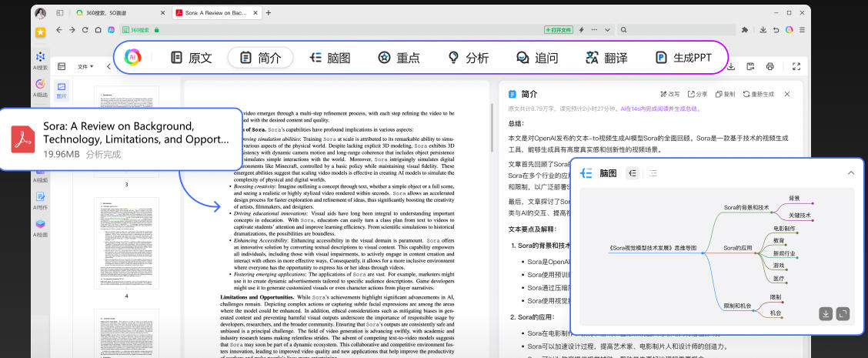Screen dimensions: 868x358
Task: Open the 文件 dropdown menu
Action: [85, 67]
